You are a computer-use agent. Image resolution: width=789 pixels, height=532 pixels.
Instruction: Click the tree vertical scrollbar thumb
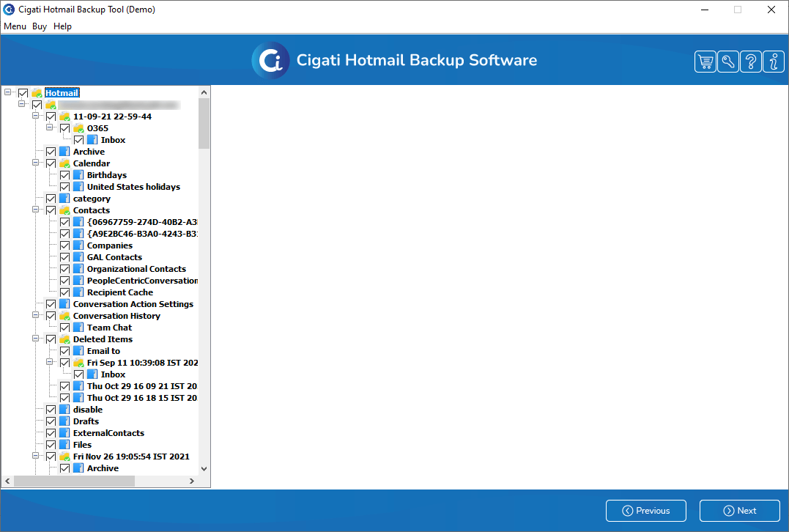click(x=204, y=124)
